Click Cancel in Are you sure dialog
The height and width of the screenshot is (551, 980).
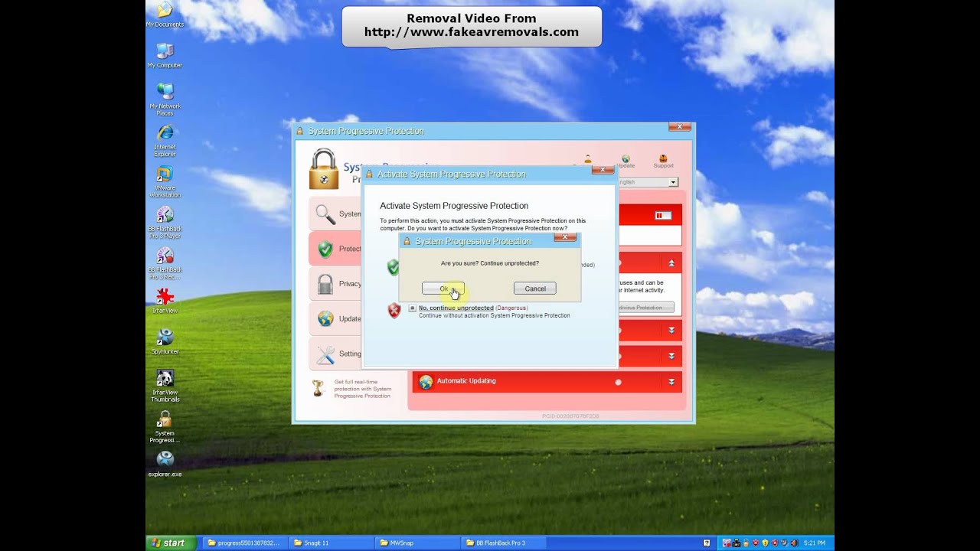pos(535,289)
